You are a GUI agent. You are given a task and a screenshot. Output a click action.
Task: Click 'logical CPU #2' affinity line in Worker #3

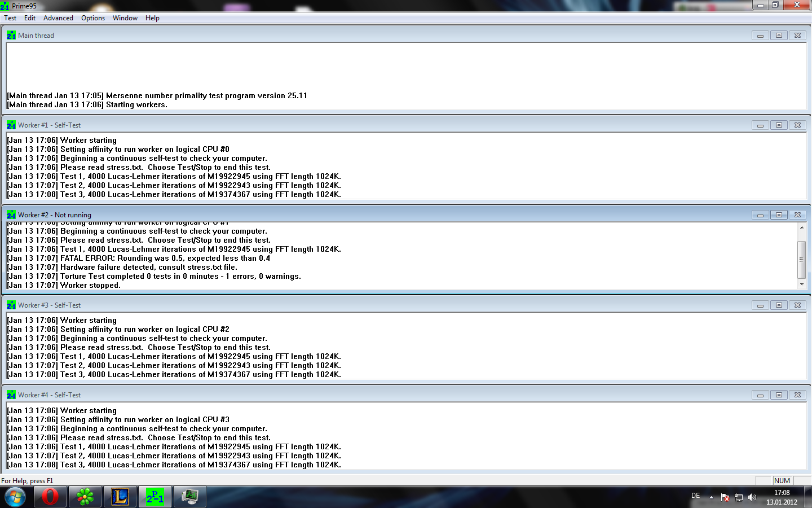118,329
